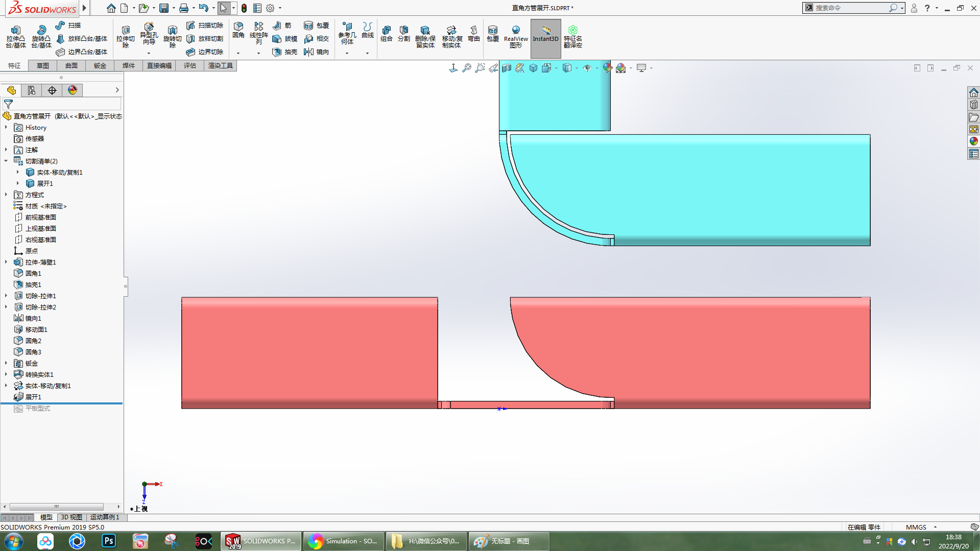This screenshot has width=980, height=551.
Task: Collapse the 切割清单(2) node
Action: pyautogui.click(x=6, y=161)
